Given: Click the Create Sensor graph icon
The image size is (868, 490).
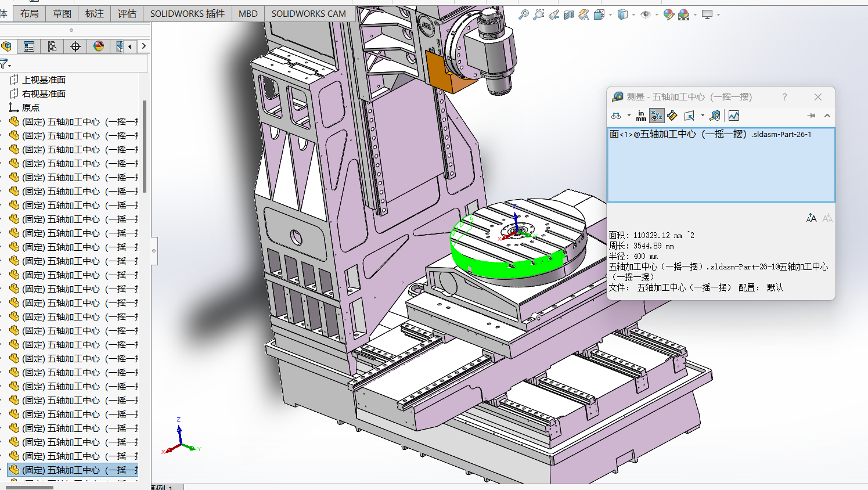Looking at the screenshot, I should (x=734, y=116).
